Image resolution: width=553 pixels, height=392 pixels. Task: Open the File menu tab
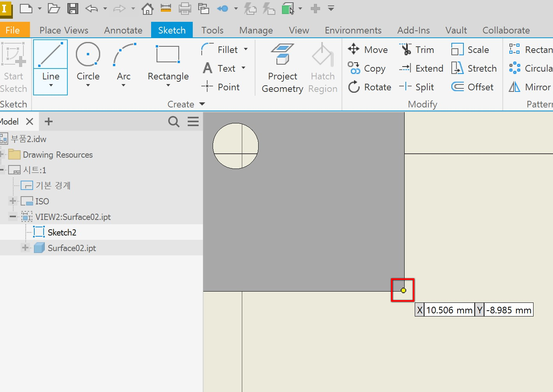12,30
